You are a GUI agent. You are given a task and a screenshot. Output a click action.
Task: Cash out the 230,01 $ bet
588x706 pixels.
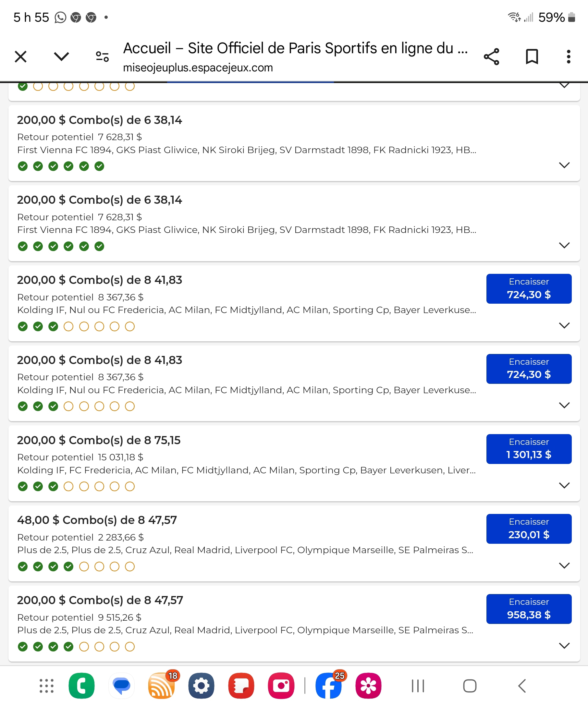click(x=529, y=529)
